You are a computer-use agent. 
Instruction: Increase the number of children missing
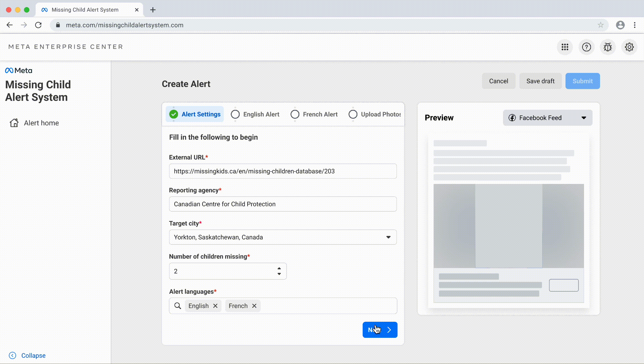tap(279, 268)
